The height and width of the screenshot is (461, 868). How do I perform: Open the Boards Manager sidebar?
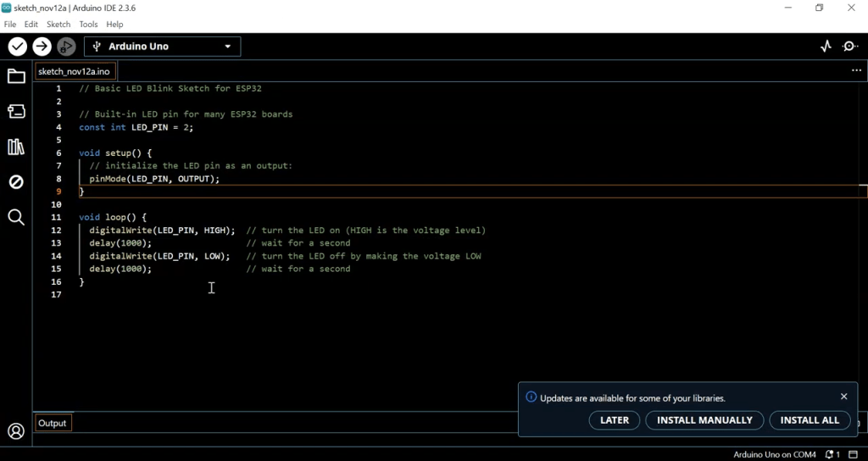click(x=16, y=111)
